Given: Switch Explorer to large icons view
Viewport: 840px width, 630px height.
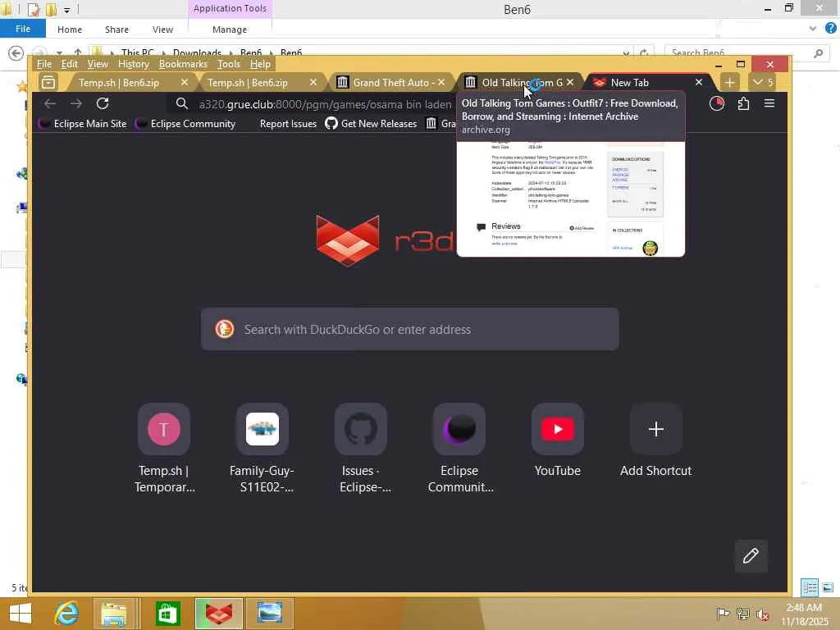Looking at the screenshot, I should pyautogui.click(x=828, y=587).
